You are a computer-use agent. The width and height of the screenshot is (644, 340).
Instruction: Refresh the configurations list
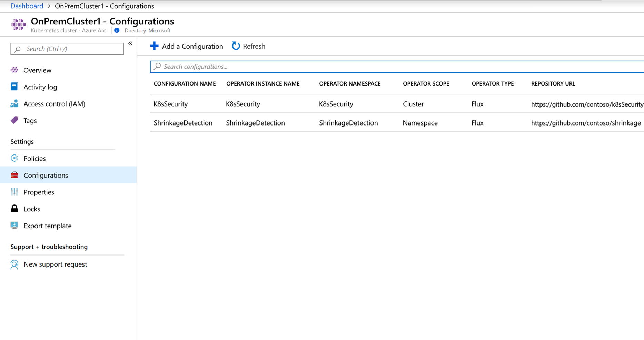[249, 46]
